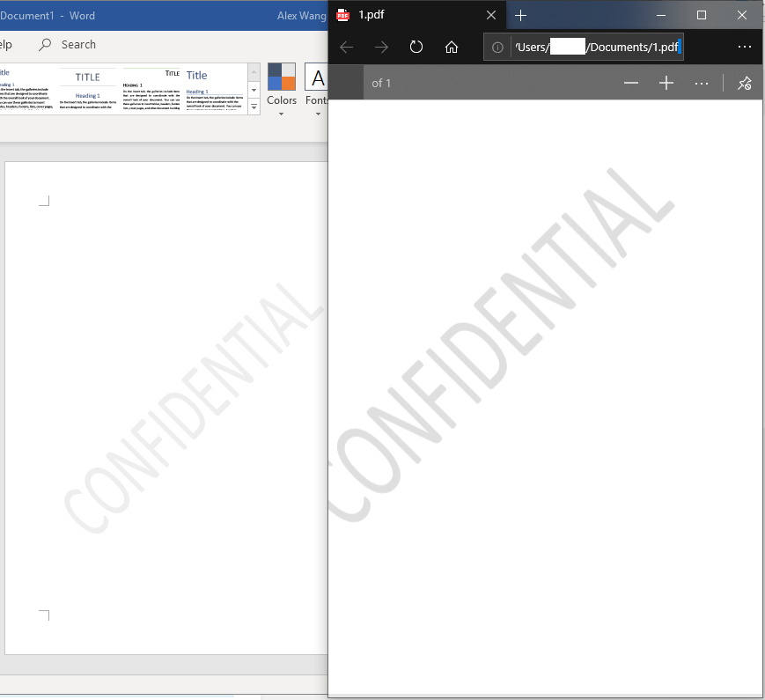Screen dimensions: 765x700
Task: Minimize the browser window
Action: (x=661, y=16)
